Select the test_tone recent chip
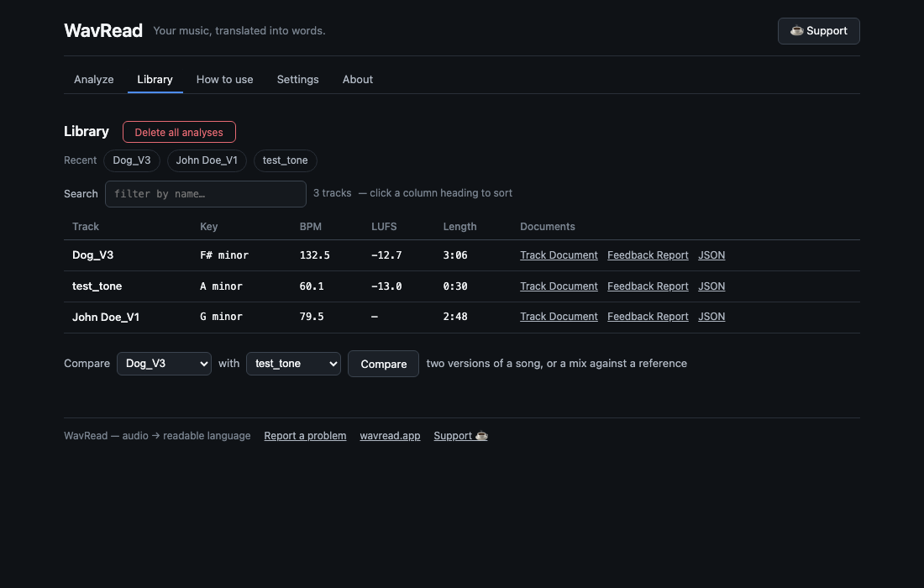924x588 pixels. [286, 160]
